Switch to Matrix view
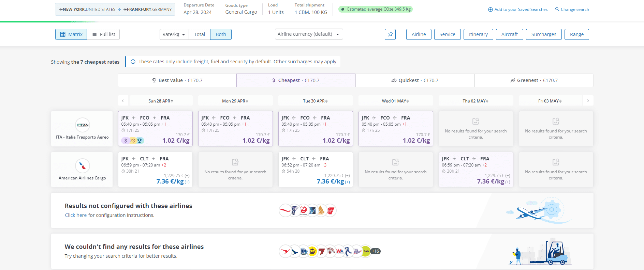Image resolution: width=644 pixels, height=270 pixels. point(71,34)
